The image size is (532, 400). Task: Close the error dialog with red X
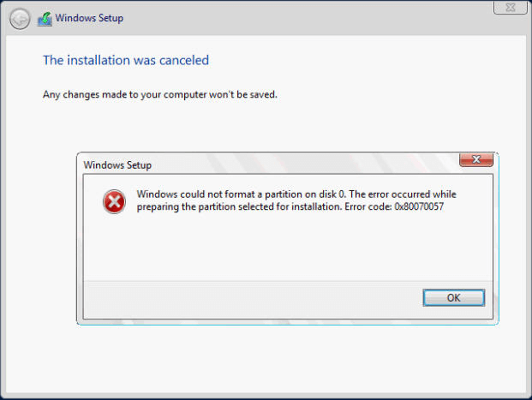(x=475, y=160)
